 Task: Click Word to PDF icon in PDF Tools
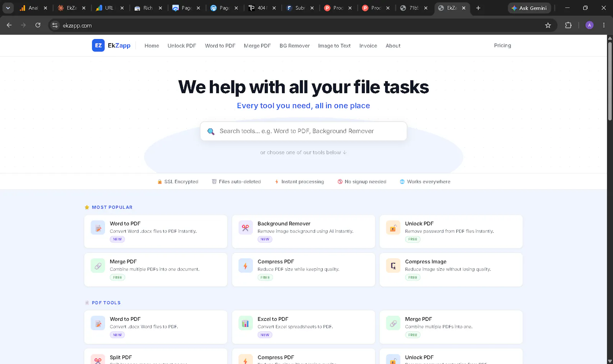(98, 323)
